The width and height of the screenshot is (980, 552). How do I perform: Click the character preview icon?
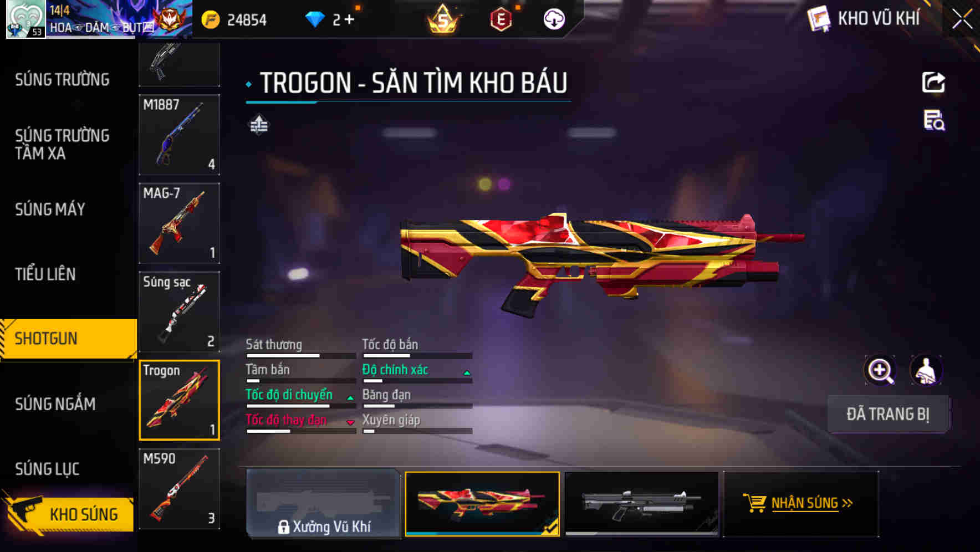pos(926,370)
